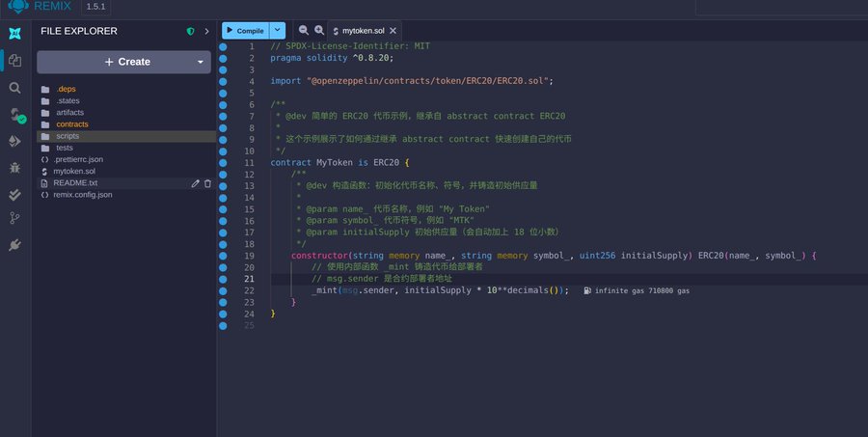Open README.txt in file tree
This screenshot has width=868, height=437.
(x=75, y=182)
